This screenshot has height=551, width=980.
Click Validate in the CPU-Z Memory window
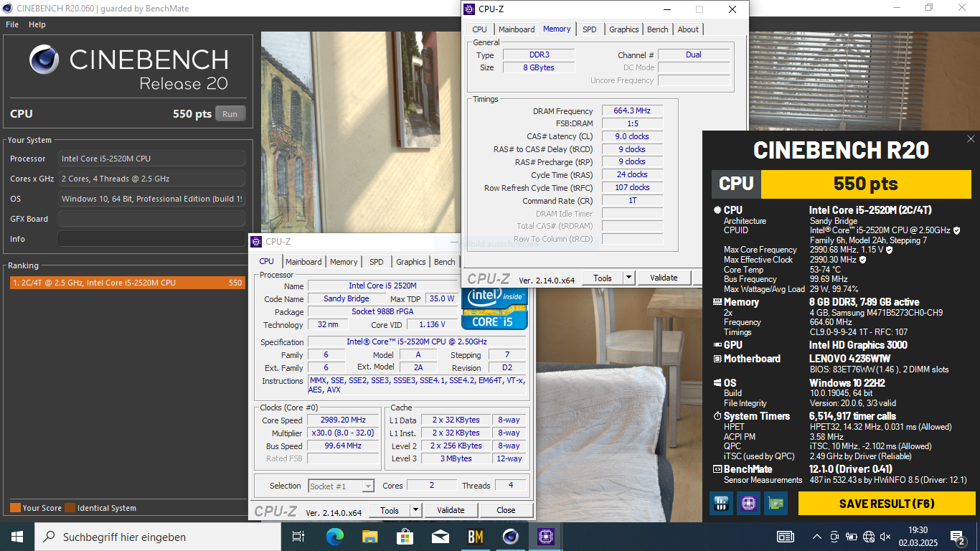pyautogui.click(x=664, y=278)
